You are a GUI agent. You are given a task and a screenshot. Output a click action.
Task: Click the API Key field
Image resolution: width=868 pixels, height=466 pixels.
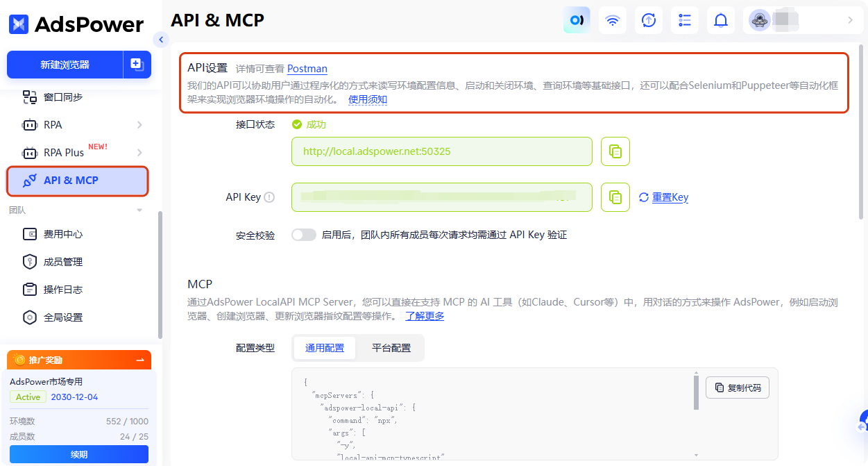pos(442,197)
